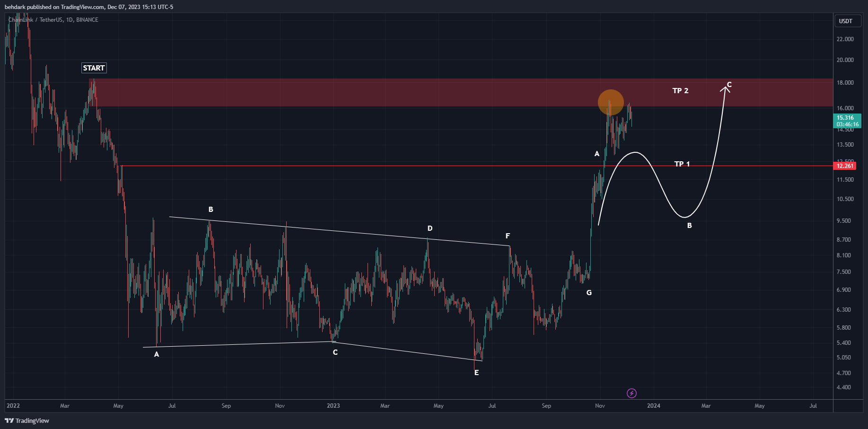Click the 10.500 price axis value
The image size is (868, 429).
click(845, 199)
